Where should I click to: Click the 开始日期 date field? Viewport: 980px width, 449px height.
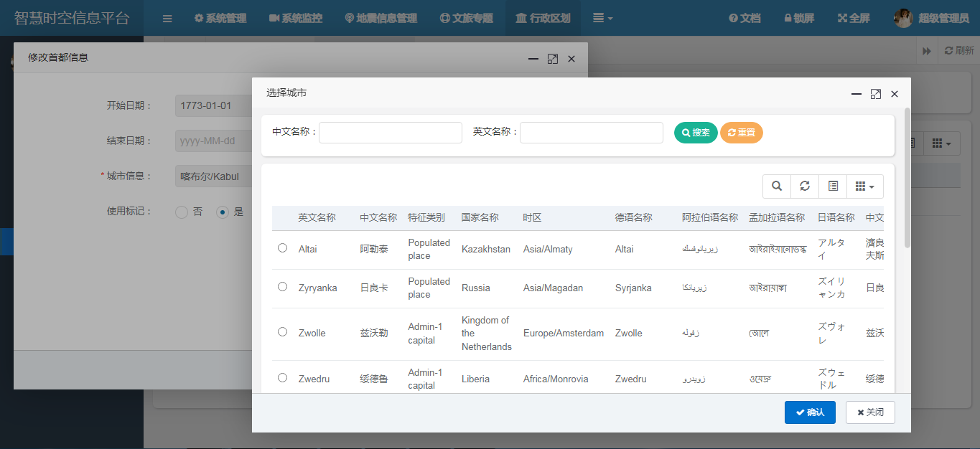tap(213, 105)
